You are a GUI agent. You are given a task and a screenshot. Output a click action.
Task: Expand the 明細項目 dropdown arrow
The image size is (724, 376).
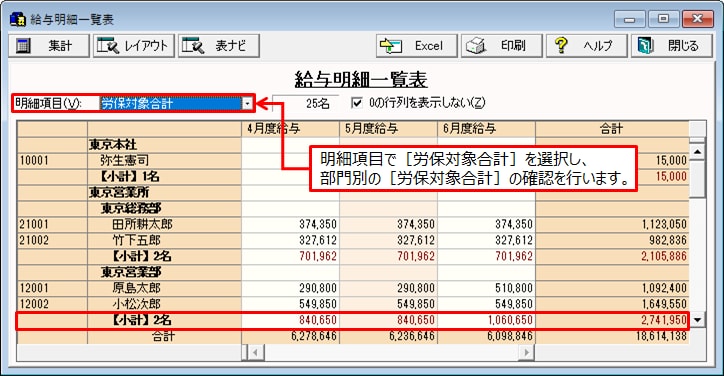pyautogui.click(x=247, y=103)
